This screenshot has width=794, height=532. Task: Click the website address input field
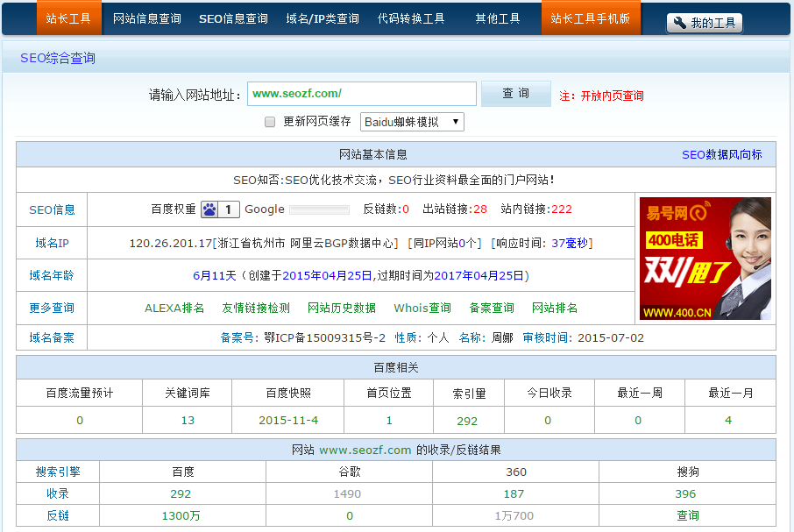coord(361,94)
